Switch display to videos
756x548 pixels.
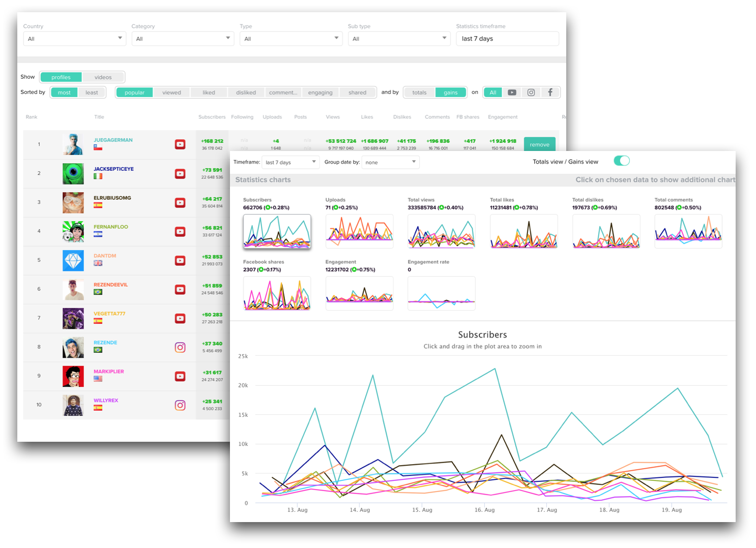point(103,77)
